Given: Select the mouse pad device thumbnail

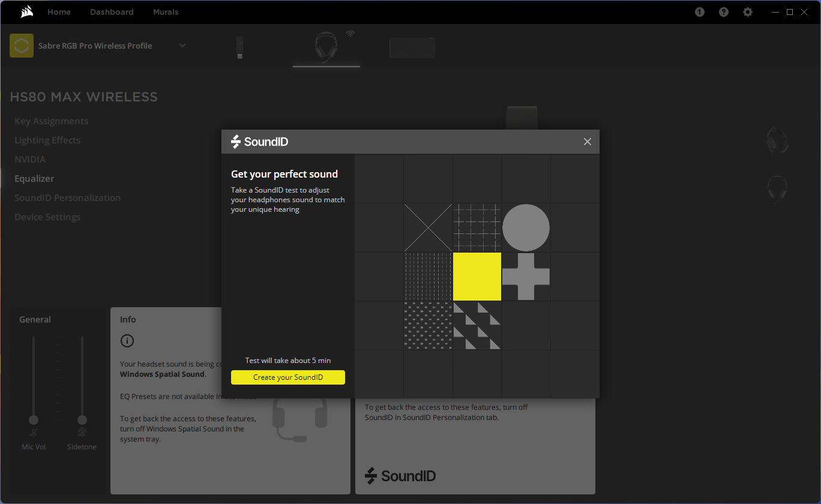Looking at the screenshot, I should click(x=412, y=47).
